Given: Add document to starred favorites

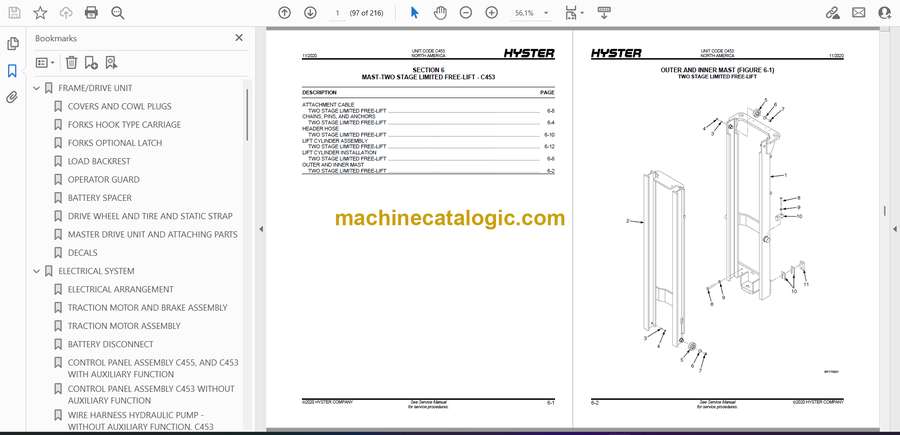Looking at the screenshot, I should (40, 13).
